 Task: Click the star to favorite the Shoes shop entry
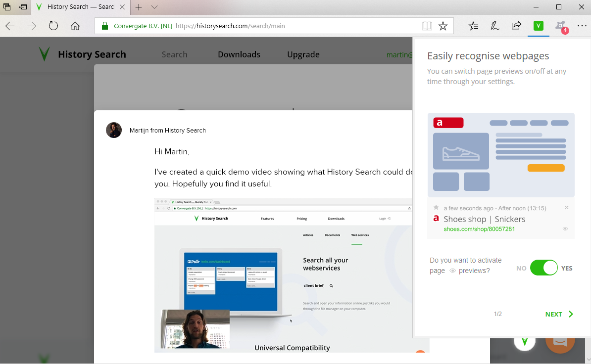(436, 208)
